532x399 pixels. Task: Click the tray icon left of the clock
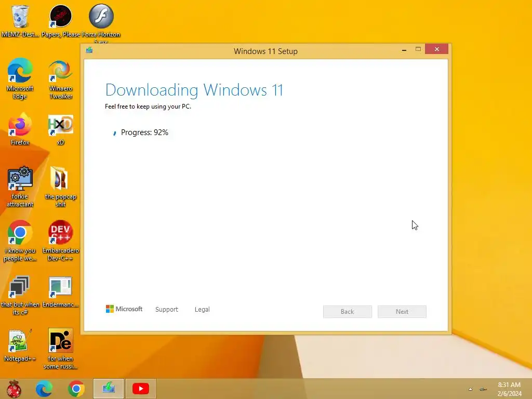coord(483,389)
